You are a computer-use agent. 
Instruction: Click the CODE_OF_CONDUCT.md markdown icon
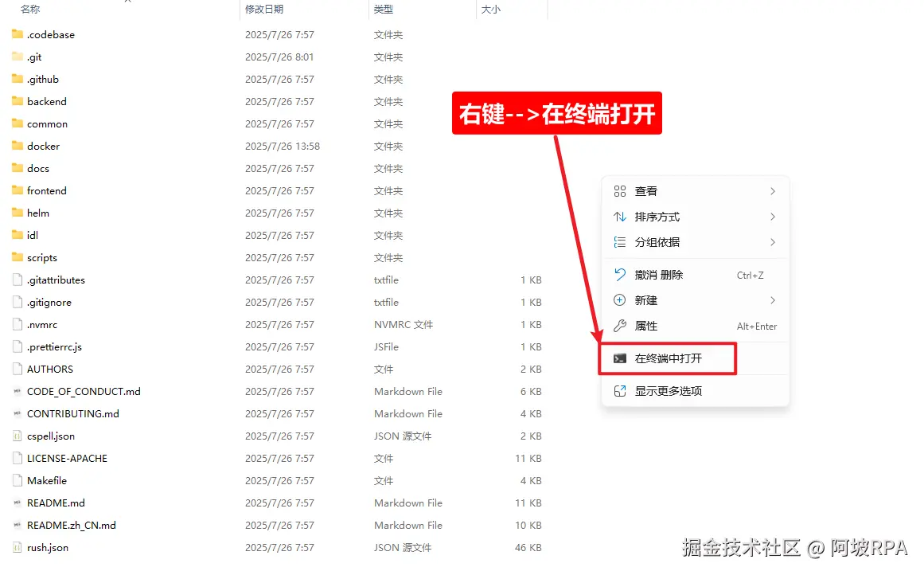(x=18, y=391)
